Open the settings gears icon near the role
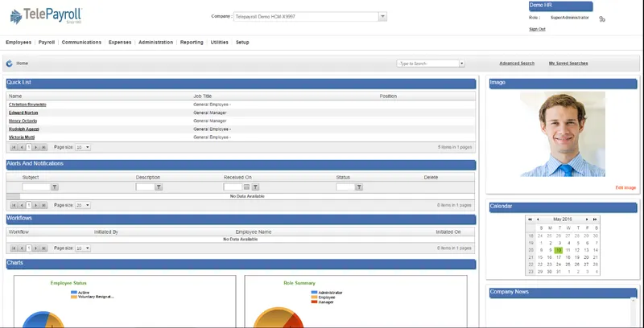 pos(602,18)
